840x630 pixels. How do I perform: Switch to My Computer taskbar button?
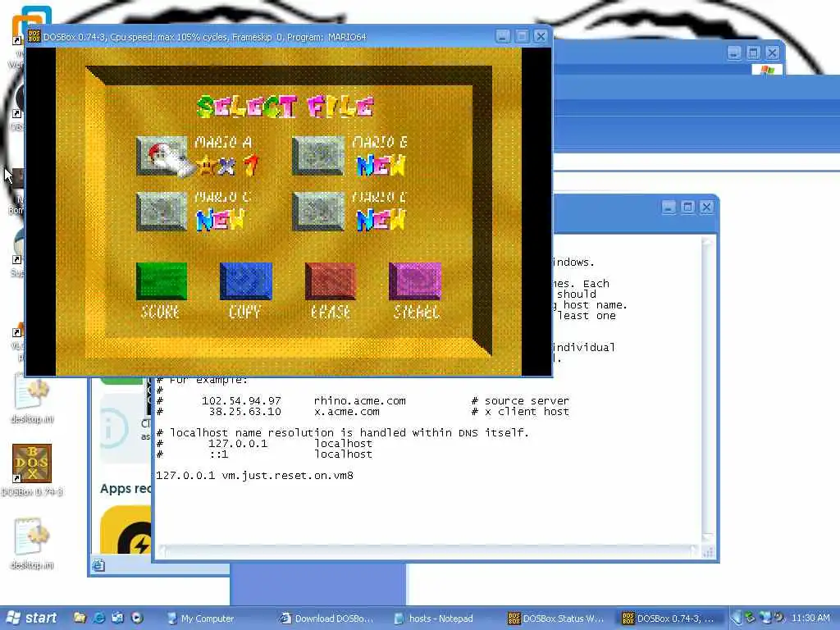[214, 619]
